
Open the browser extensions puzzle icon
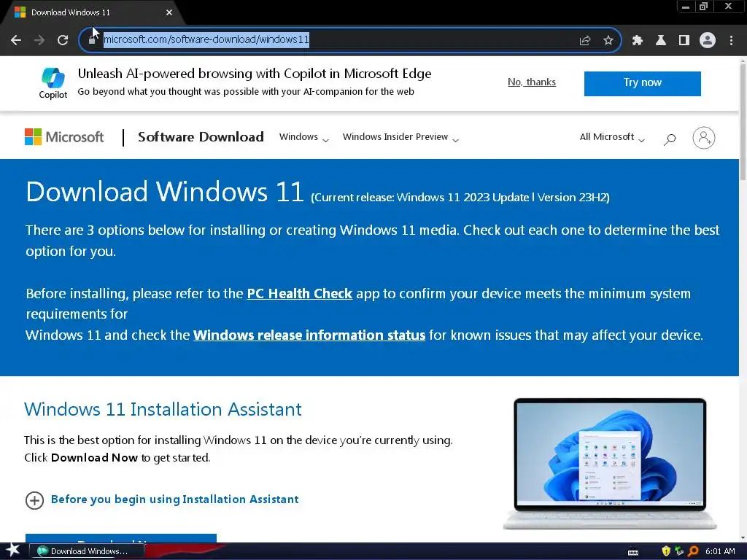tap(638, 40)
